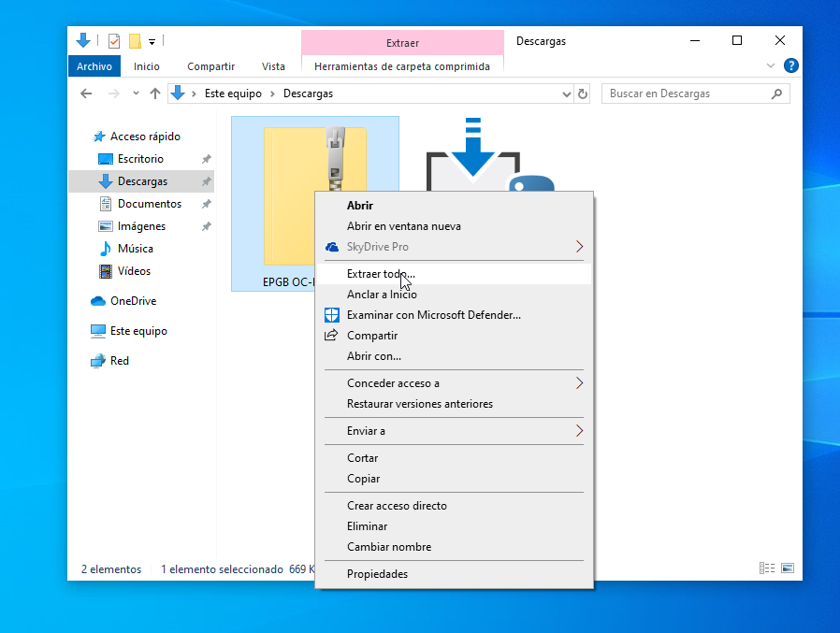
Task: Select Propiedades in the context menu
Action: point(377,574)
